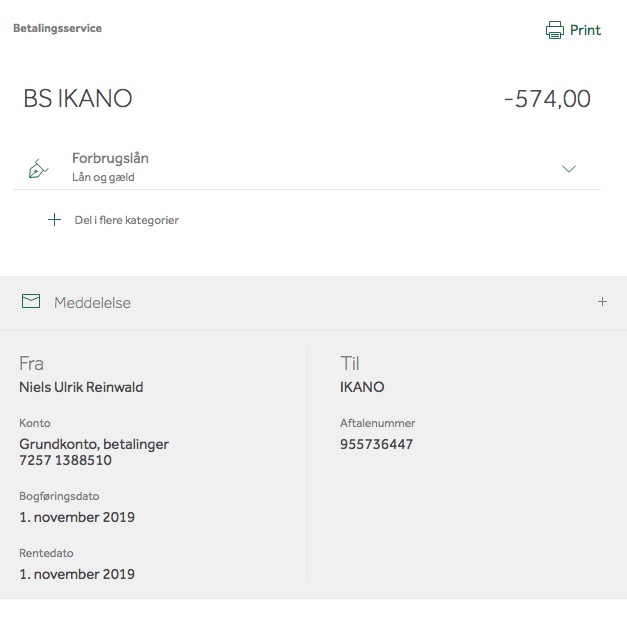
Task: Click the amount -574,00
Action: 547,99
